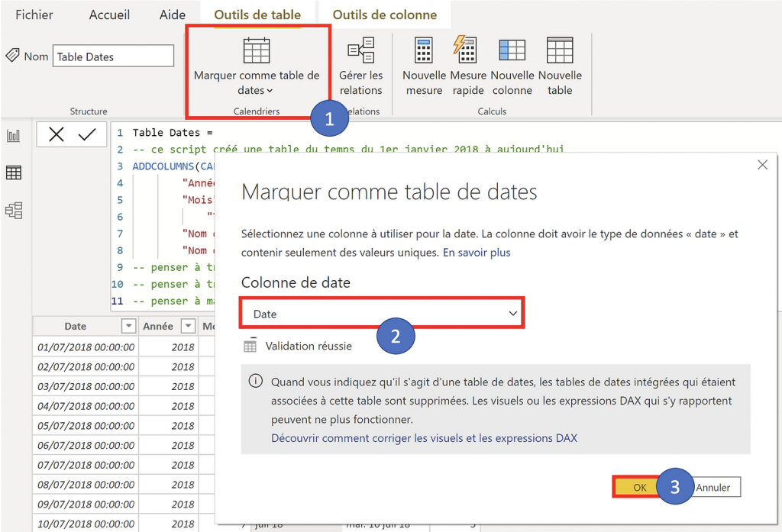The image size is (782, 532).
Task: Create a Nouvelle table
Action: click(x=560, y=66)
